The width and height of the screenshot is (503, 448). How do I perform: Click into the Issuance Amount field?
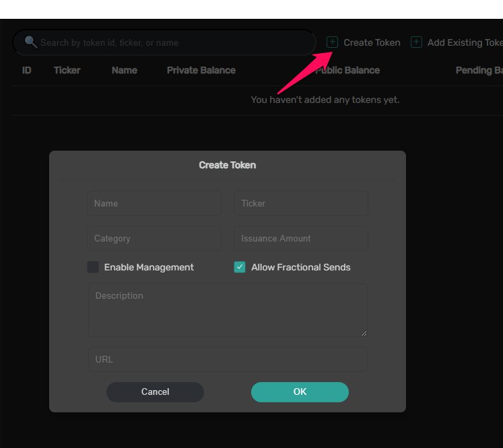301,238
